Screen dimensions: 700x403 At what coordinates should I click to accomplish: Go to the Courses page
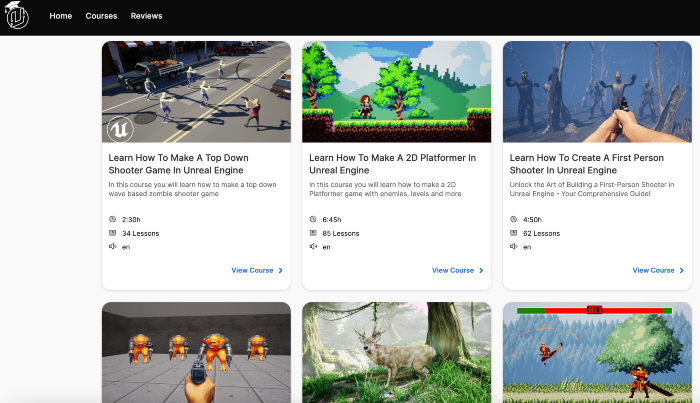click(x=101, y=16)
